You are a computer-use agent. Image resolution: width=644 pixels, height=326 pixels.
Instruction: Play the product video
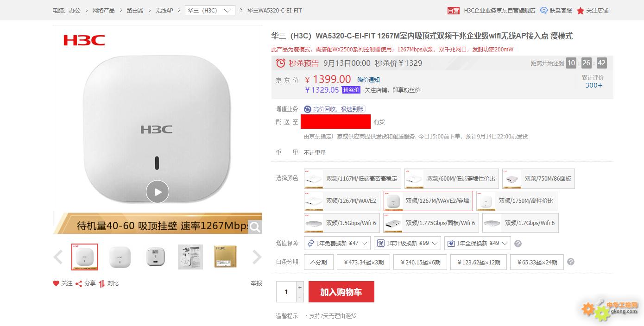[x=158, y=192]
